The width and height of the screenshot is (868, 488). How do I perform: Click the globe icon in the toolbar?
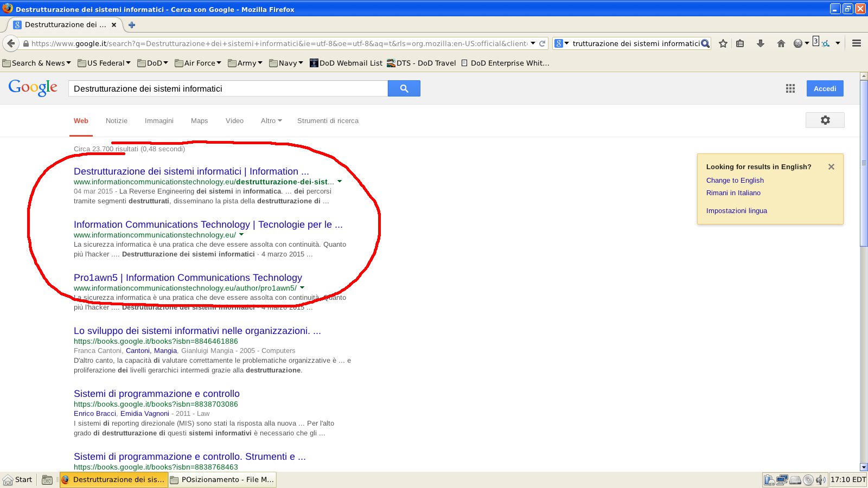coord(797,43)
